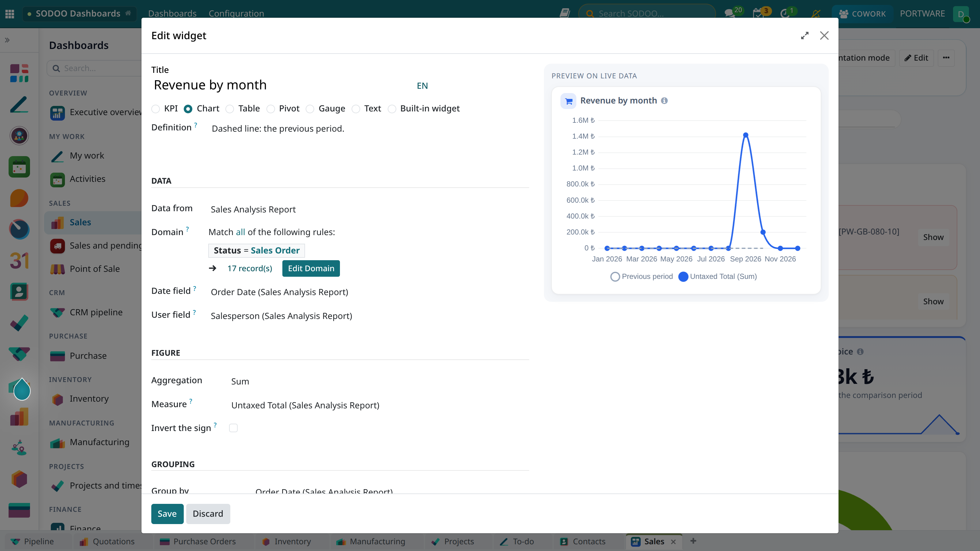Open the Dashboards top menu
This screenshot has width=980, height=551.
(x=172, y=13)
